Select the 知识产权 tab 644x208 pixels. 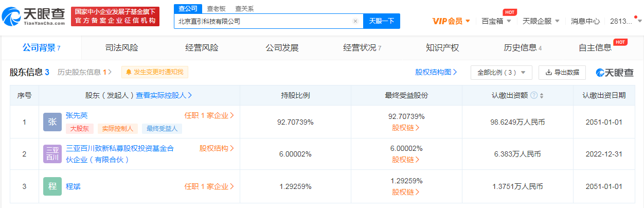tap(442, 48)
